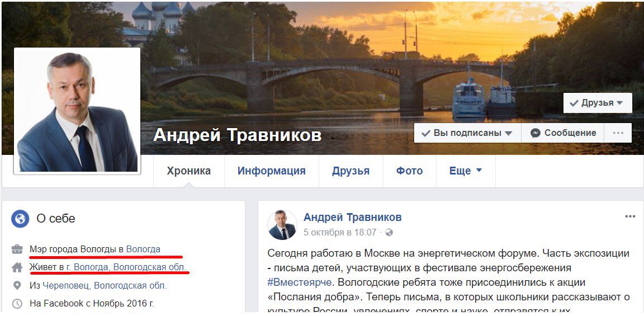Click the Messenger icon in Сообщение button
Screen dimensions: 644x316
click(x=535, y=133)
